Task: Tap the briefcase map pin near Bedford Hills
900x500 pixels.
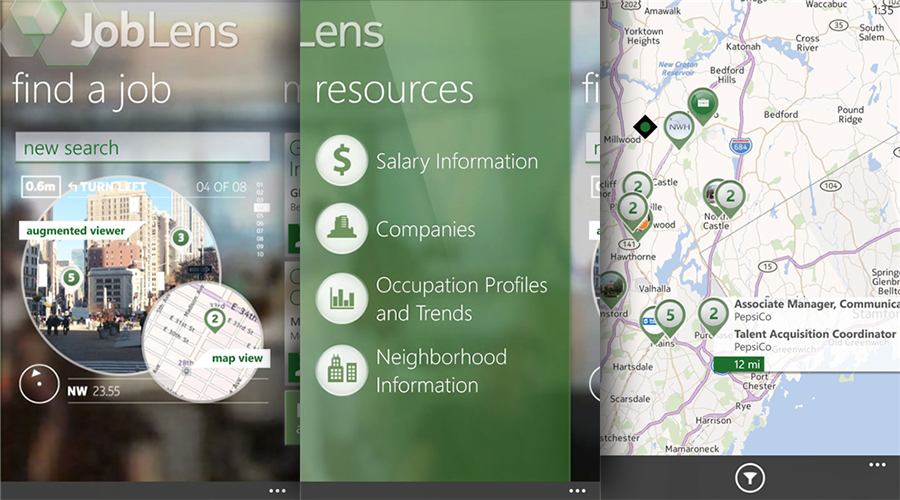Action: point(704,104)
